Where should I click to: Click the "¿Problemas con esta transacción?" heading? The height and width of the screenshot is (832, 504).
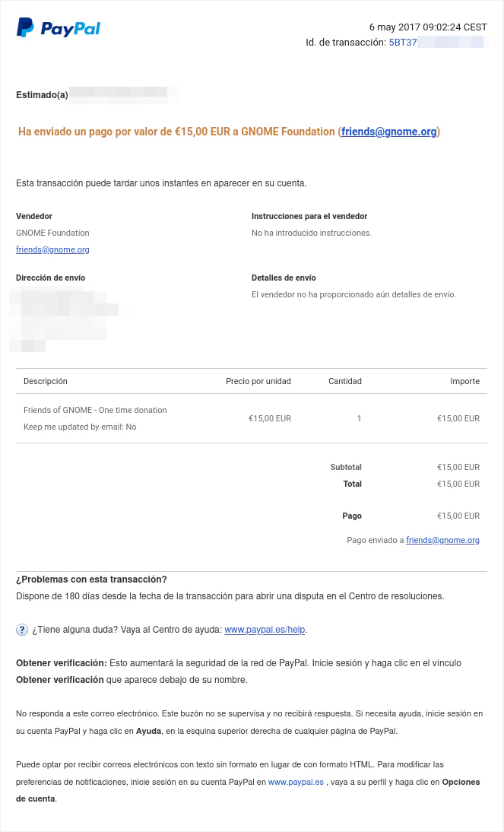(x=91, y=580)
